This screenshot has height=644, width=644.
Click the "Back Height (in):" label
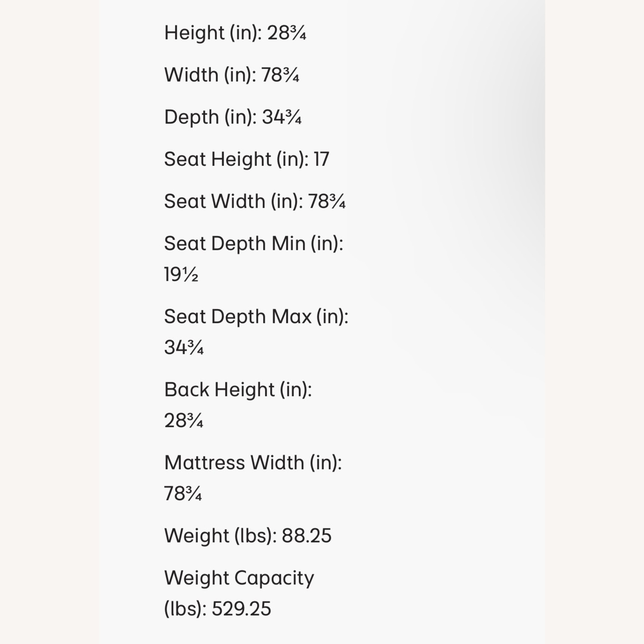coord(238,389)
